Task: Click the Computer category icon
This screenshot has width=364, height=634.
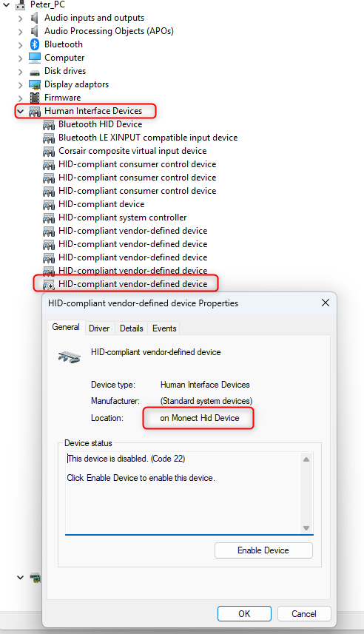Action: click(x=35, y=58)
